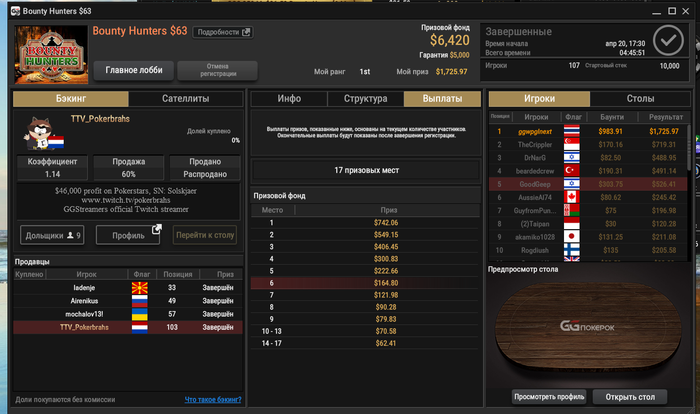This screenshot has width=700, height=414.
Task: Click the window title bar app icon
Action: pos(15,11)
